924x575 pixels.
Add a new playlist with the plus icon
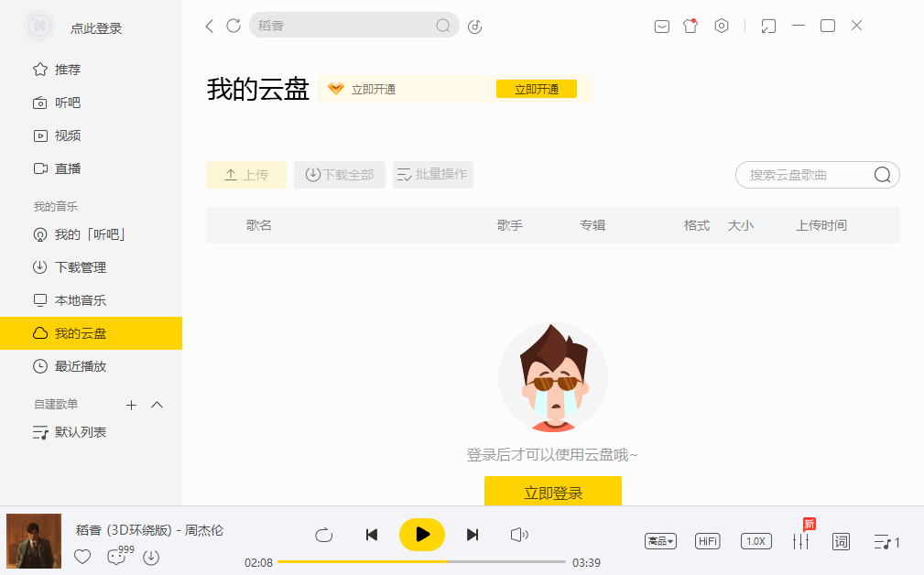[x=131, y=405]
